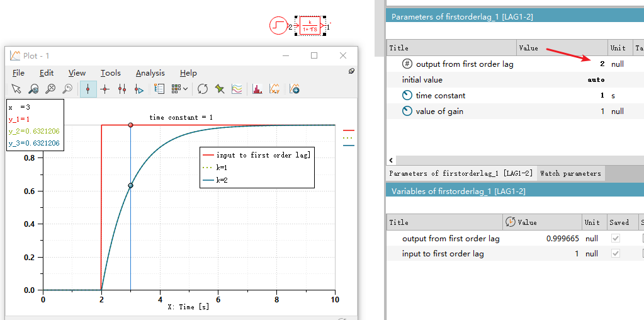Click the single vertical cursor tool
Image resolution: width=644 pixels, height=320 pixels.
pos(88,89)
